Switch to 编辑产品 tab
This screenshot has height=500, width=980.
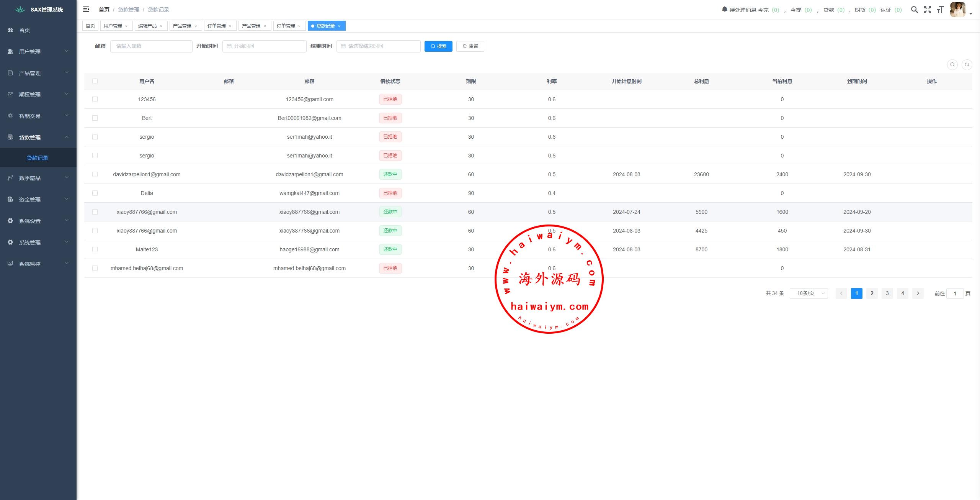[147, 26]
